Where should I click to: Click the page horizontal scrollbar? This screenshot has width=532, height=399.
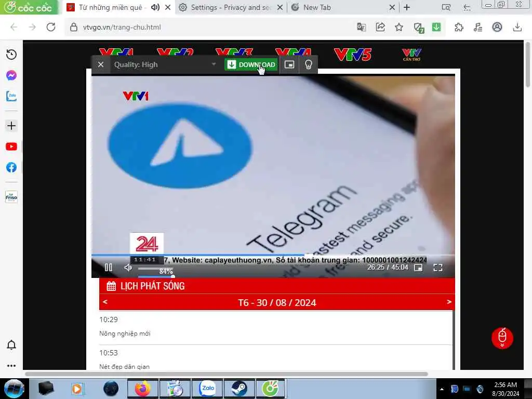coord(227,374)
